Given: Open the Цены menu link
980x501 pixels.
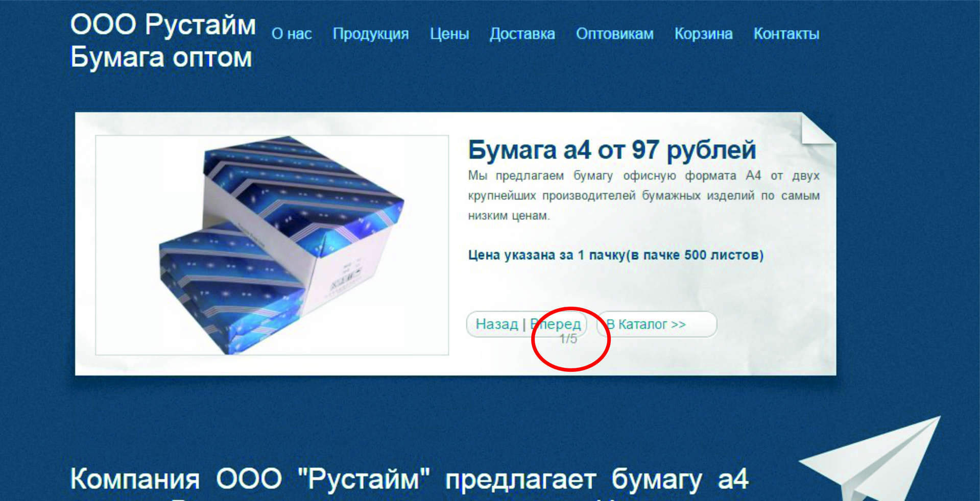Looking at the screenshot, I should 449,34.
